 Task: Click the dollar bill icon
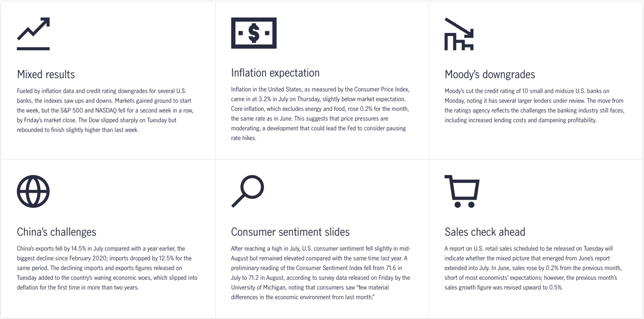coord(254,33)
